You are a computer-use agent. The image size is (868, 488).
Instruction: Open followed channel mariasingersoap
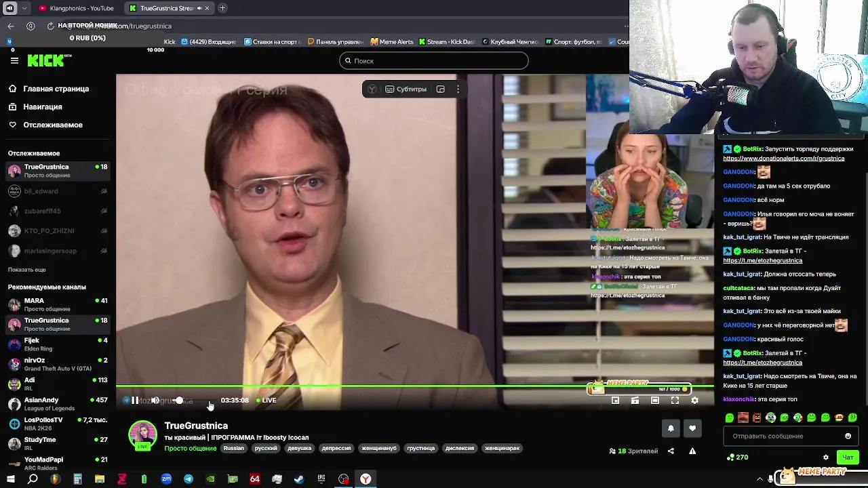(x=58, y=251)
